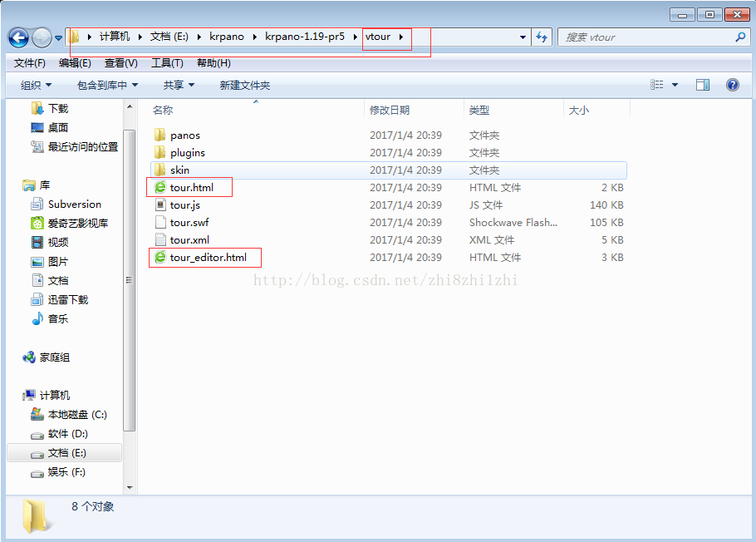Open the 包含到库中 dropdown

tap(107, 86)
